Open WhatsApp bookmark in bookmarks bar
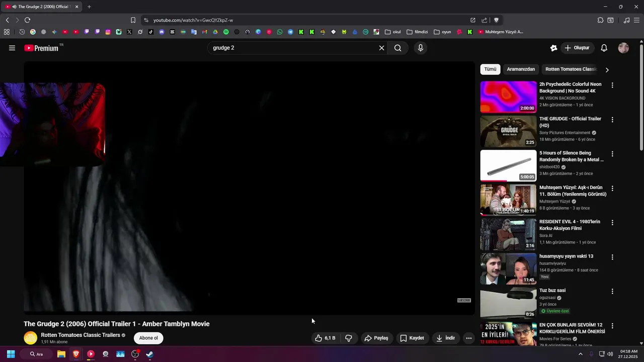Screen dimensions: 644x362 pyautogui.click(x=280, y=32)
